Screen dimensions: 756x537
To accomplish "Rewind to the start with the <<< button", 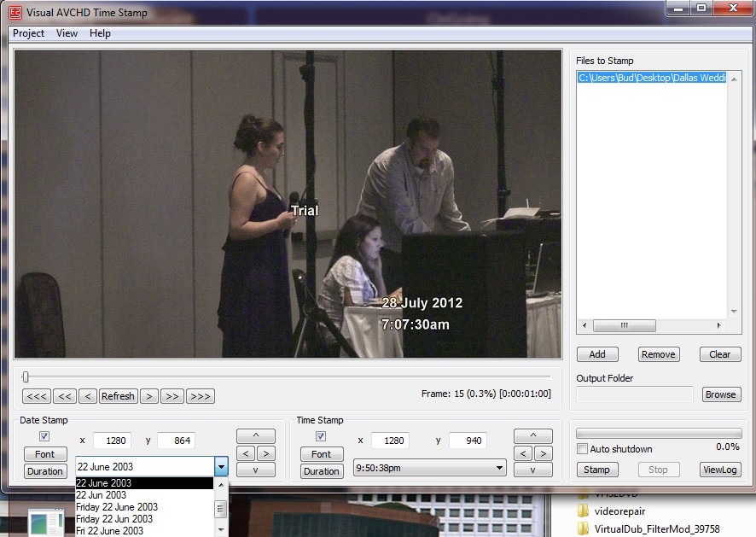I will (37, 396).
